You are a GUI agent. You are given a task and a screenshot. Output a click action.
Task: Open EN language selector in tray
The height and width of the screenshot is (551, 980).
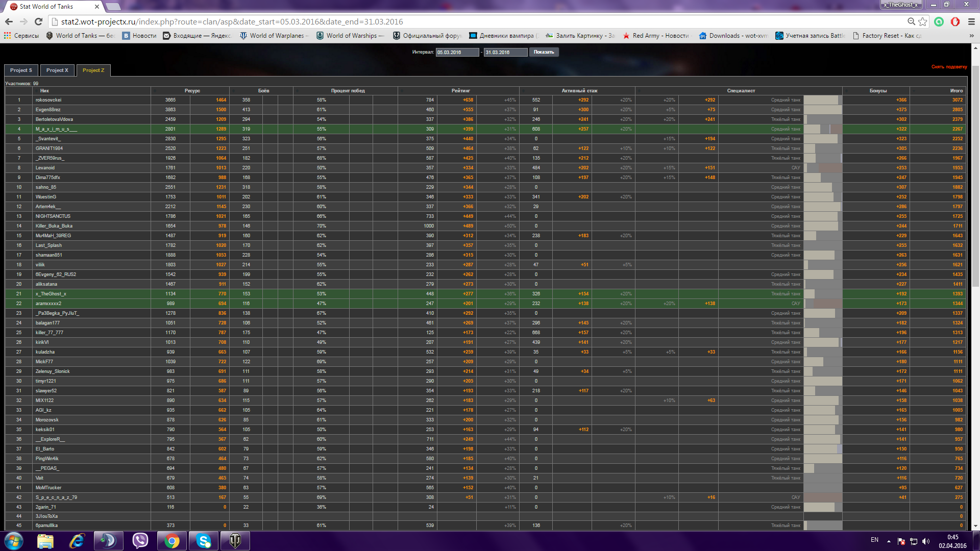pos(874,540)
